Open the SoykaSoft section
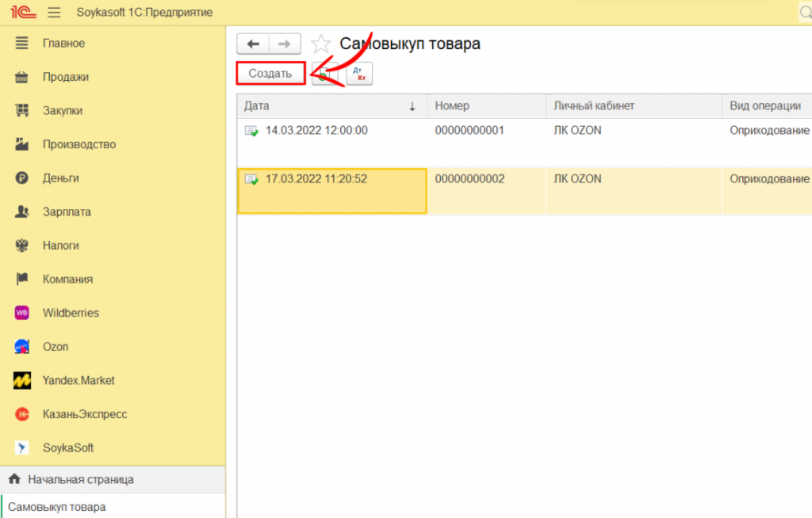 [x=68, y=448]
